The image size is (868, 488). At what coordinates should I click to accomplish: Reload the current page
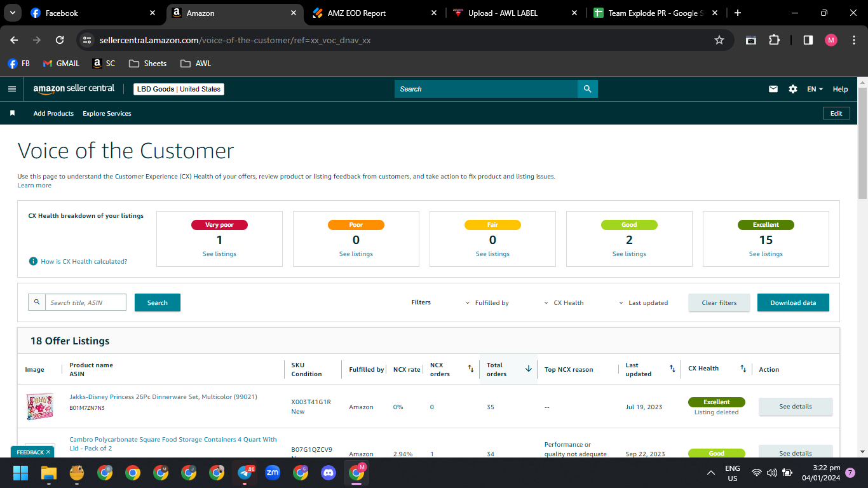pyautogui.click(x=60, y=40)
